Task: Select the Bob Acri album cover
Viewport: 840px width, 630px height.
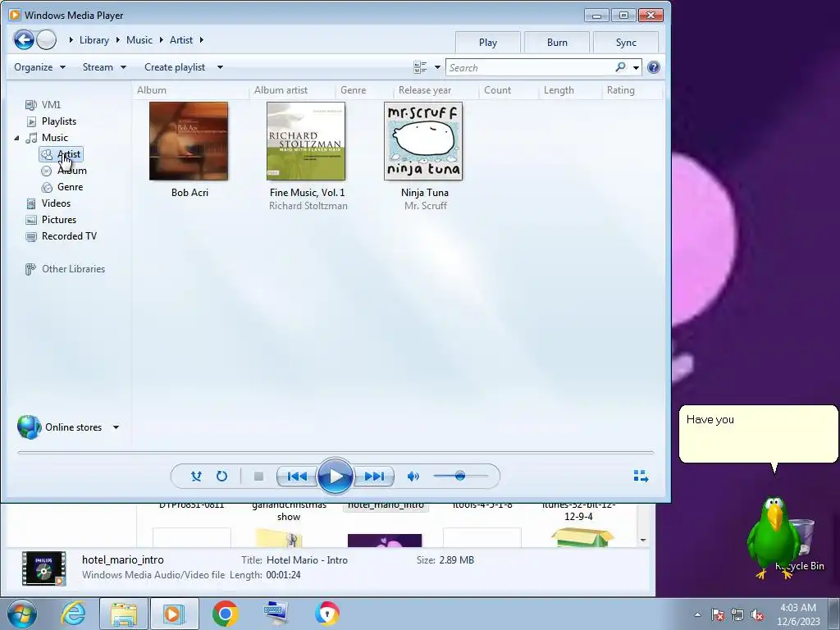Action: click(189, 141)
